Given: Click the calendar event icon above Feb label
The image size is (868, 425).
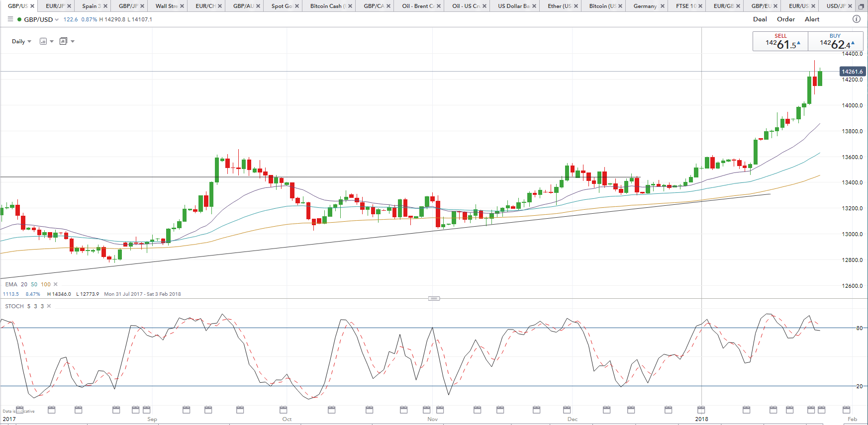Looking at the screenshot, I should (846, 410).
